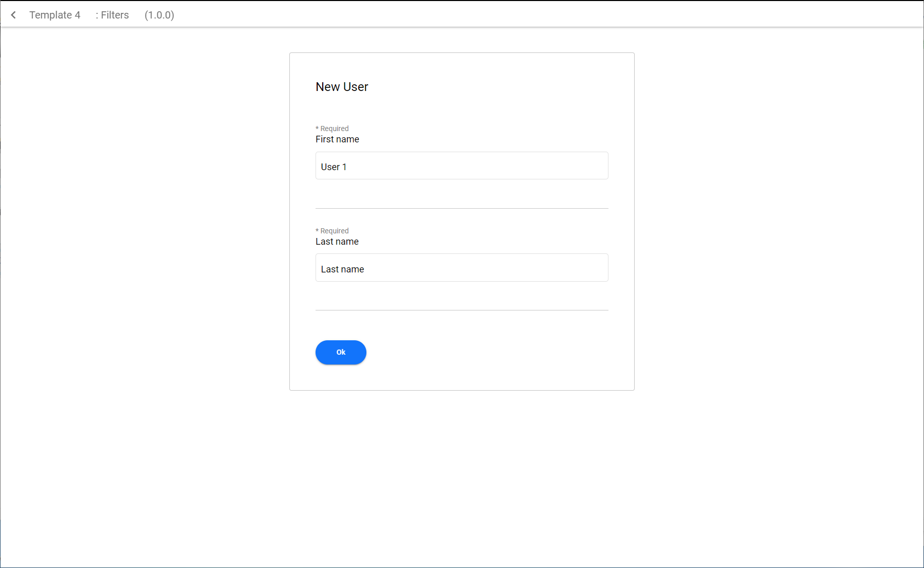Go back using the header arrow icon

[x=13, y=15]
